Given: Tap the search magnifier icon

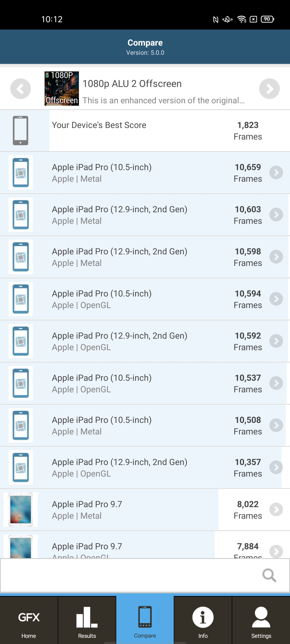Looking at the screenshot, I should point(269,575).
